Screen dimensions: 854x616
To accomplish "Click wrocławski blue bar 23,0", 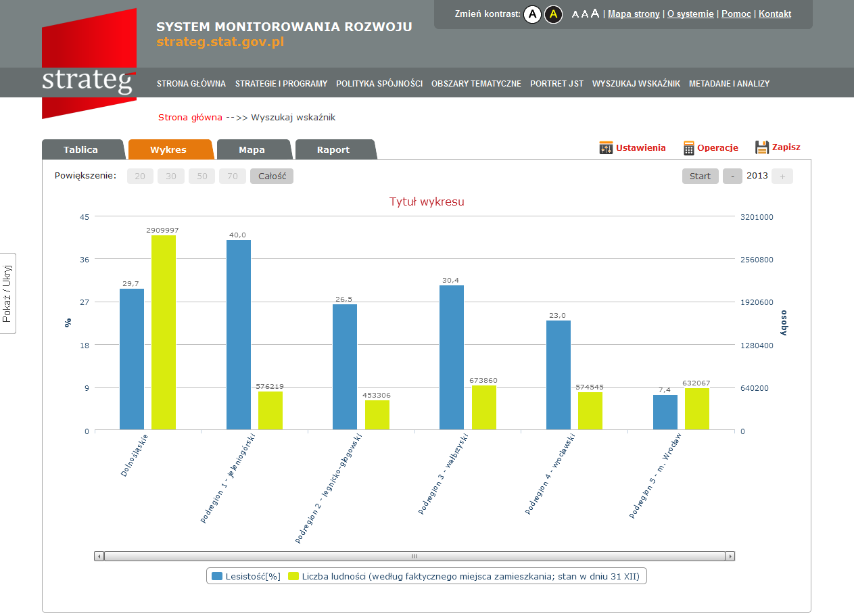I will (x=559, y=375).
